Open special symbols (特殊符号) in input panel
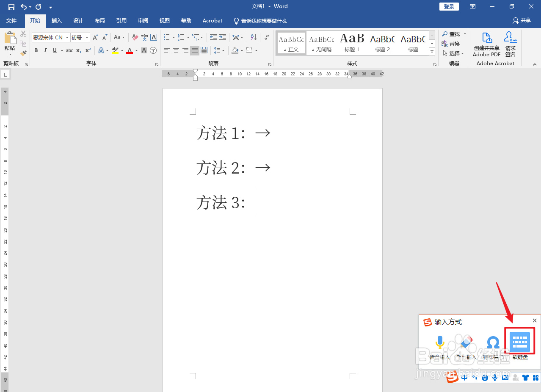 pos(493,342)
